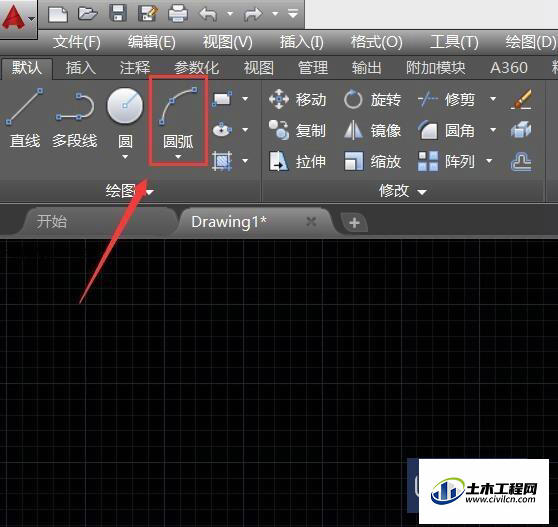Activate the 圆角 fillet tool
558x527 pixels.
(x=446, y=130)
